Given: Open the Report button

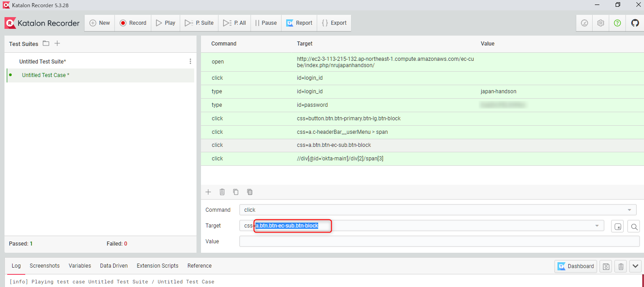Looking at the screenshot, I should click(x=299, y=23).
